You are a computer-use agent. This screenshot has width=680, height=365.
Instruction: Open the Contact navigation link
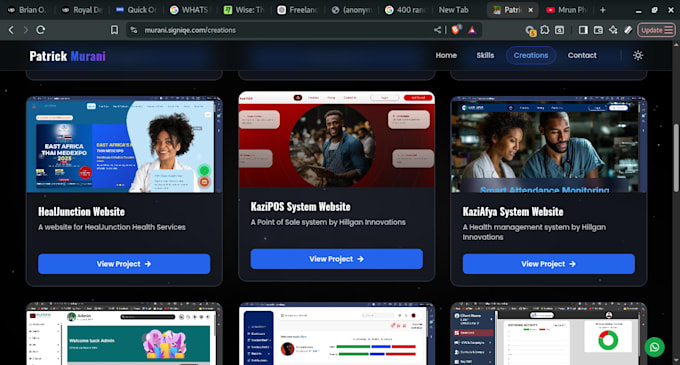point(582,55)
